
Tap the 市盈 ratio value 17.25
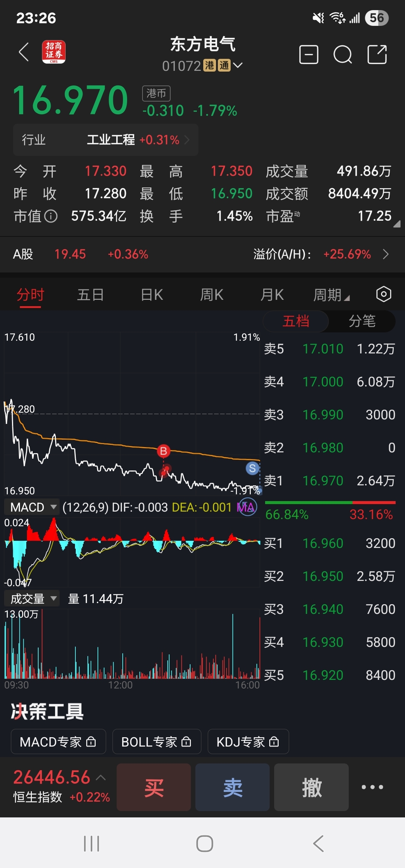click(x=374, y=216)
